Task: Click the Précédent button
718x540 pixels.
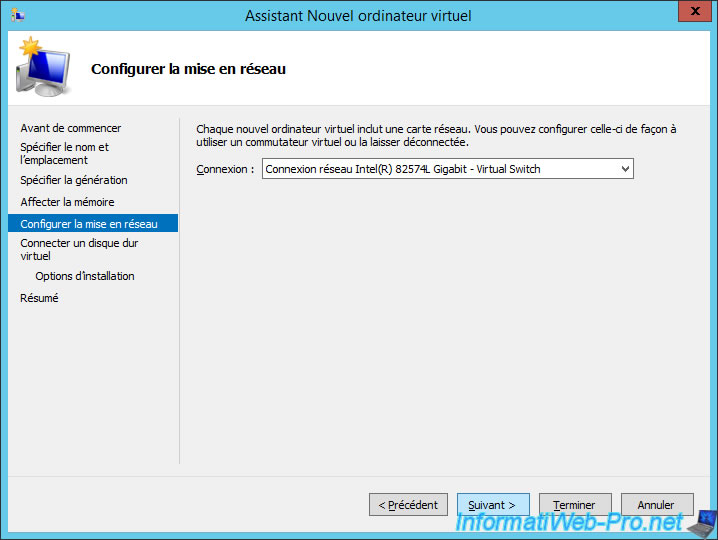Action: tap(407, 505)
